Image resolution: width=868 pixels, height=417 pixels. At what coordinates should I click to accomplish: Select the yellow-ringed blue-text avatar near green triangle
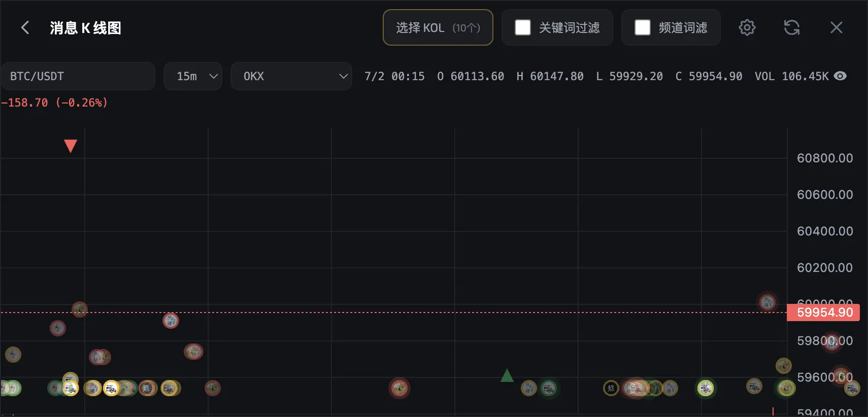(x=529, y=388)
